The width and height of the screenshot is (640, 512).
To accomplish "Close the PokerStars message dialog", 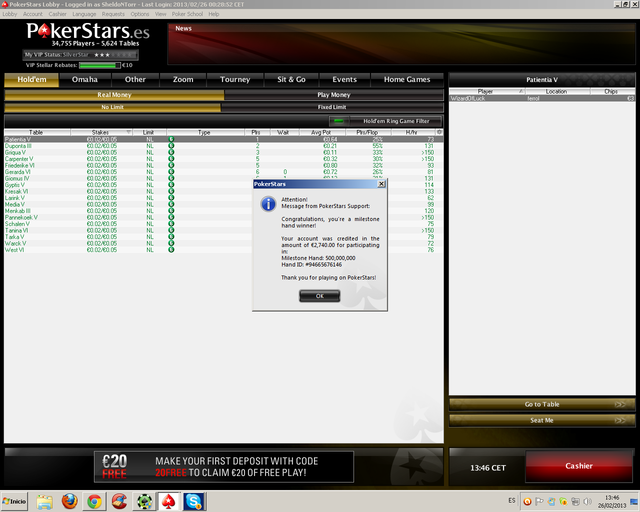I will tap(381, 184).
